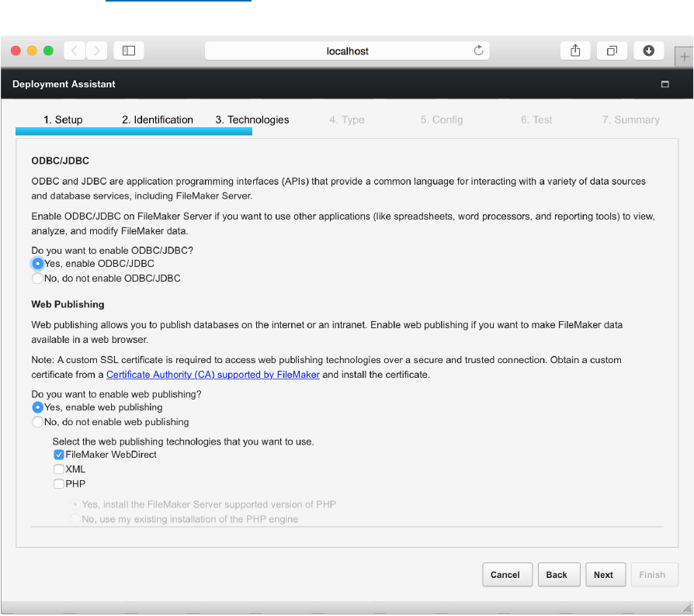The height and width of the screenshot is (616, 694).
Task: Check the XML technology box
Action: coord(59,469)
